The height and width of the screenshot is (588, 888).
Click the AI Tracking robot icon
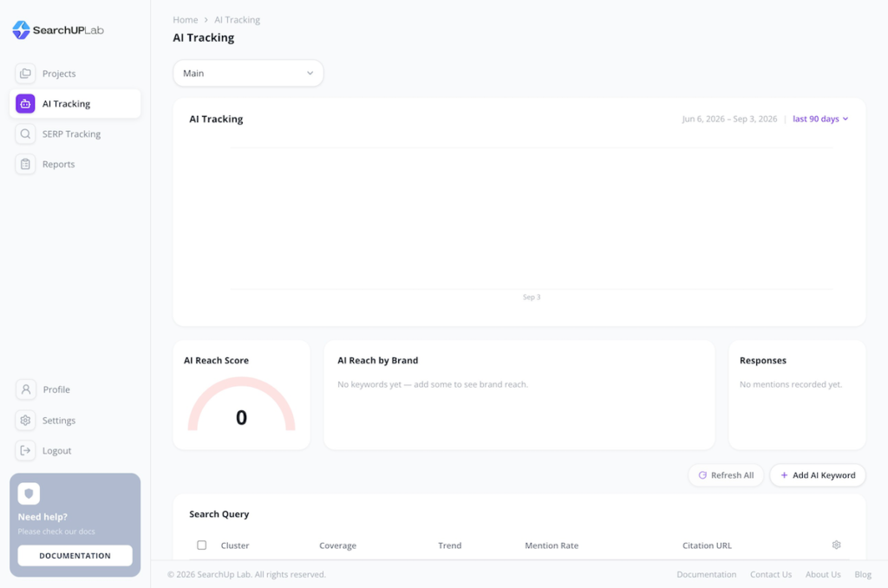click(25, 104)
